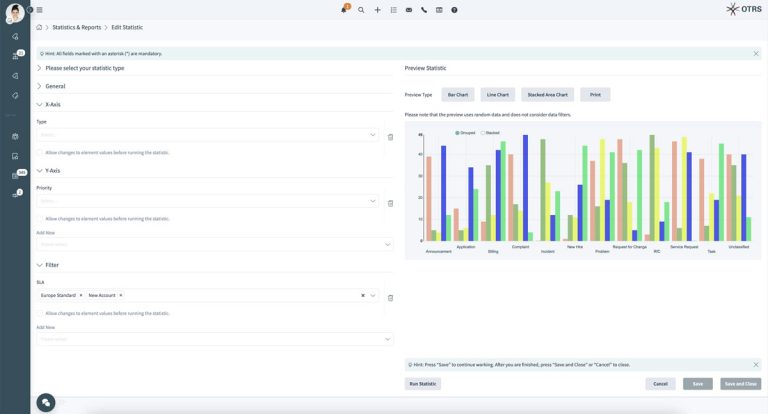Tick allow changes checkbox under Y-Axis Priority
The height and width of the screenshot is (414, 768).
40,218
